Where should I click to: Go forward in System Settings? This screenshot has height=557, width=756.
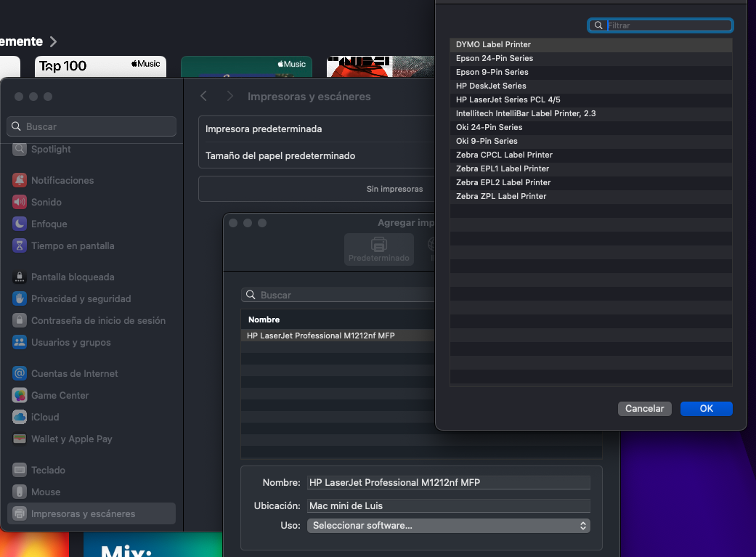pos(230,96)
